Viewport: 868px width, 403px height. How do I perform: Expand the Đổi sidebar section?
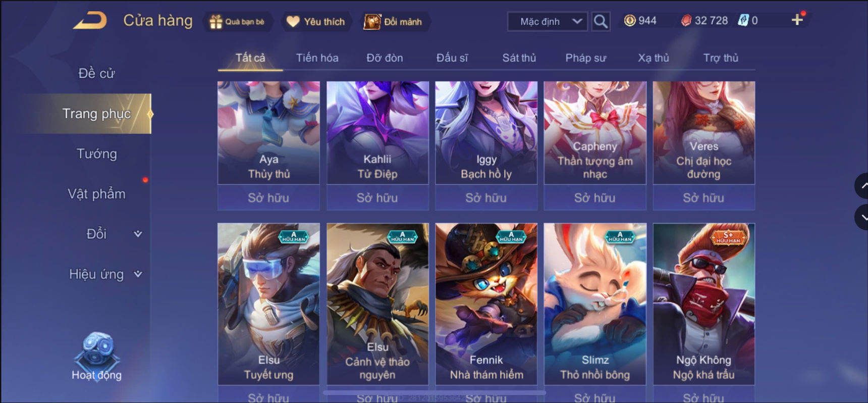137,234
